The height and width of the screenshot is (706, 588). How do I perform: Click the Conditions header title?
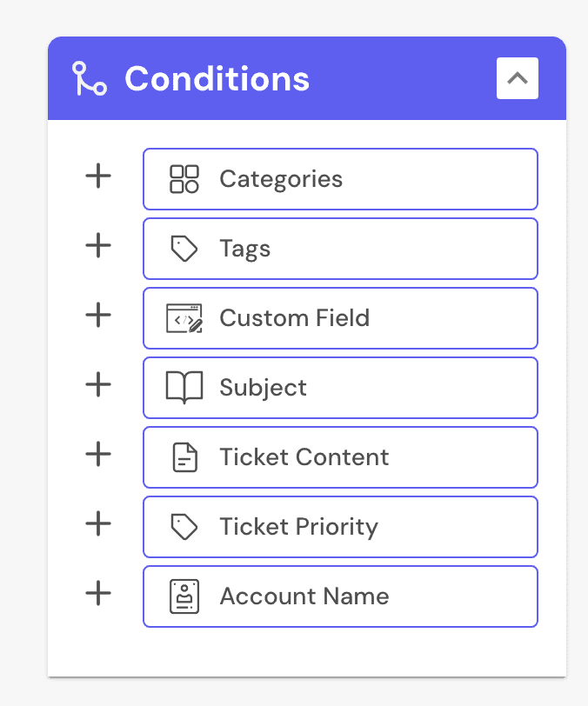coord(217,77)
